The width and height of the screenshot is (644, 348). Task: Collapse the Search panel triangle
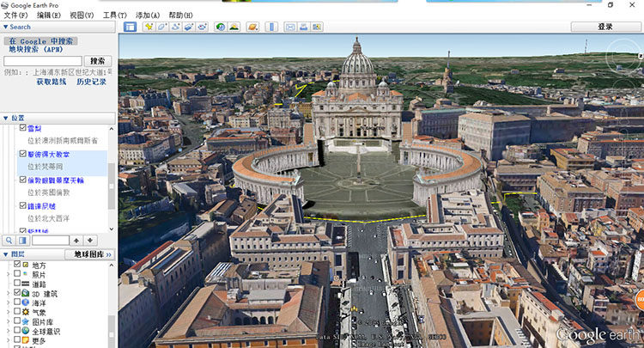coord(5,27)
